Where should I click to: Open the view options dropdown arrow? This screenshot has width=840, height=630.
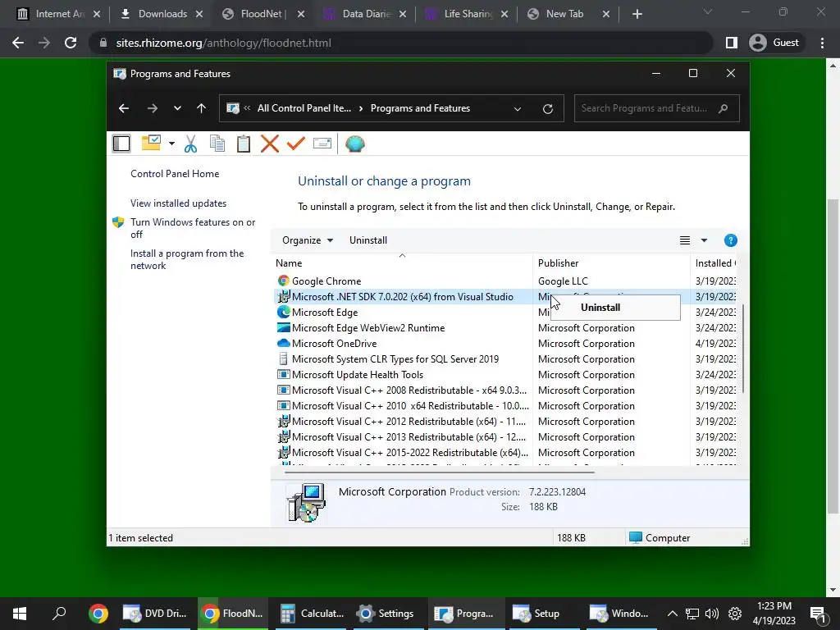(704, 240)
